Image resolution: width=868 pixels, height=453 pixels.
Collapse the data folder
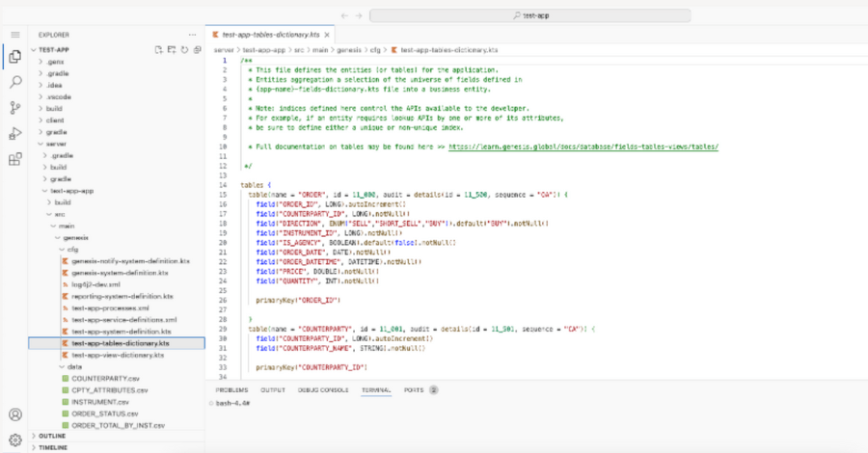tap(76, 367)
